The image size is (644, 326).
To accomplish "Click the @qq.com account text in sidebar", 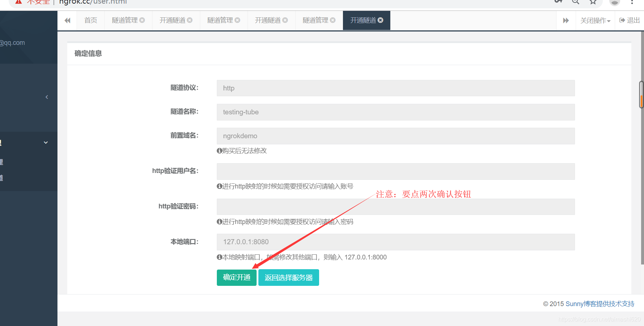I will (12, 43).
